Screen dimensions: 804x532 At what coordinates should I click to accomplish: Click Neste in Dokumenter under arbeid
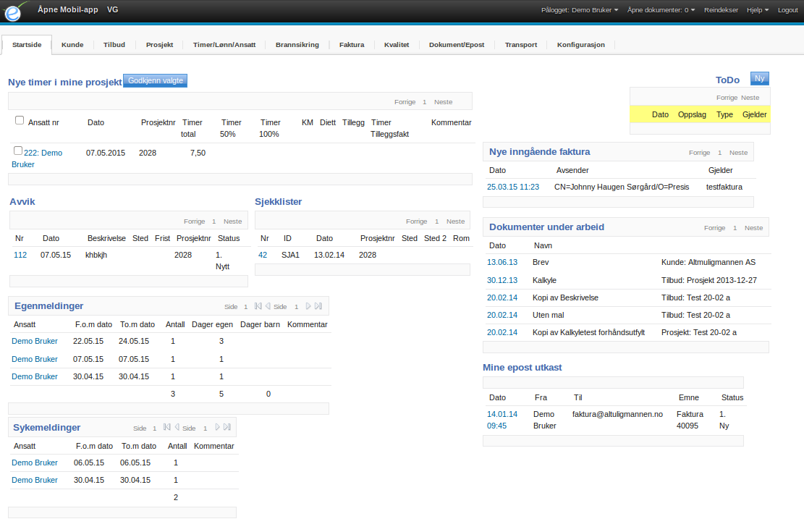(753, 228)
